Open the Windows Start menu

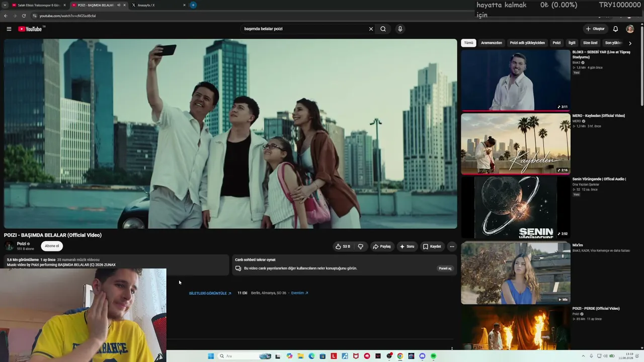point(211,356)
